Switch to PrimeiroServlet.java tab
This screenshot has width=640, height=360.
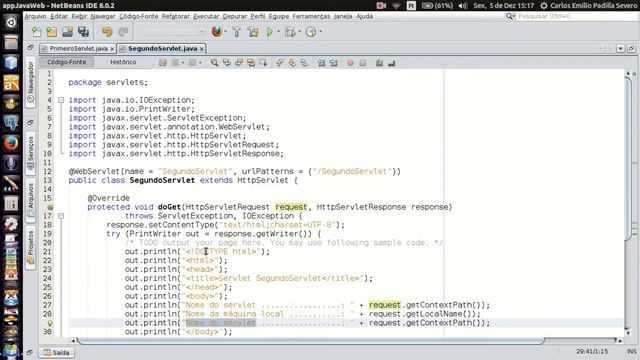click(78, 49)
